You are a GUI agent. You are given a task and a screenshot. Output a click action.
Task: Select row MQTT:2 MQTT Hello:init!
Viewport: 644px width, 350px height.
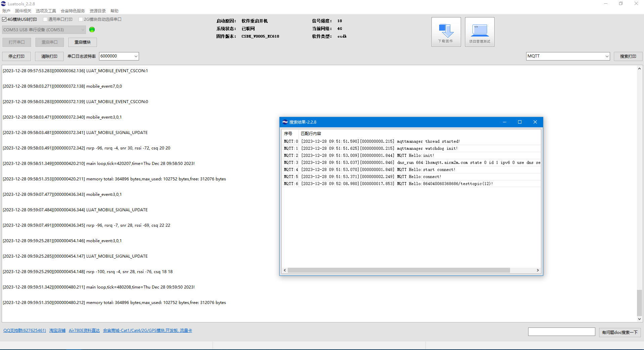411,156
